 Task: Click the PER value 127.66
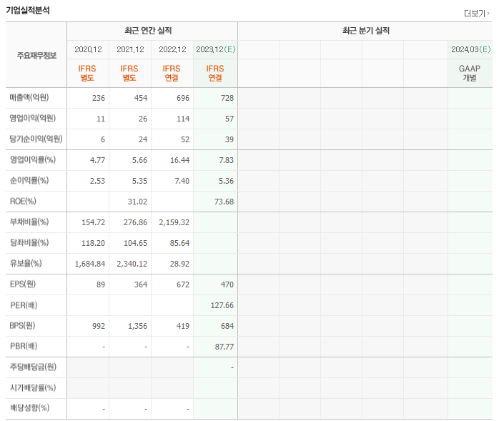point(222,305)
